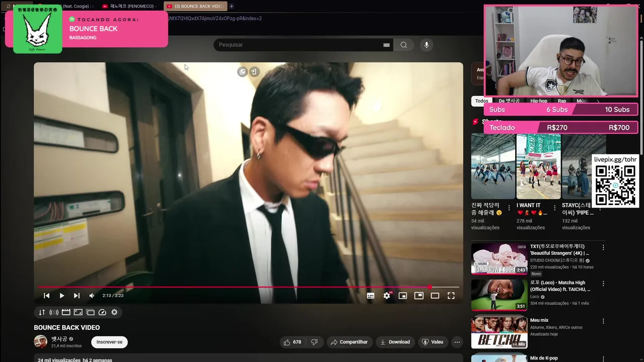Click the Download button

point(395,342)
